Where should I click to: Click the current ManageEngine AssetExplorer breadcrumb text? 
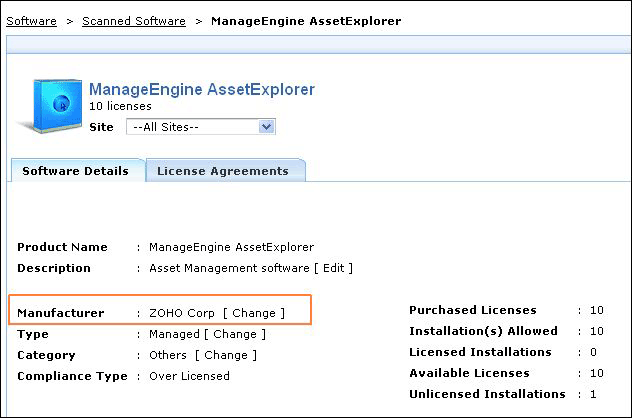point(306,21)
